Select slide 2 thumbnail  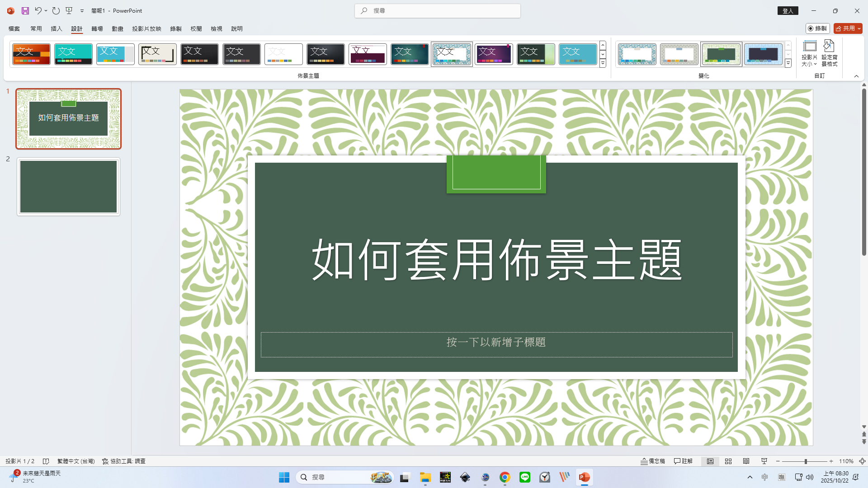(x=68, y=187)
